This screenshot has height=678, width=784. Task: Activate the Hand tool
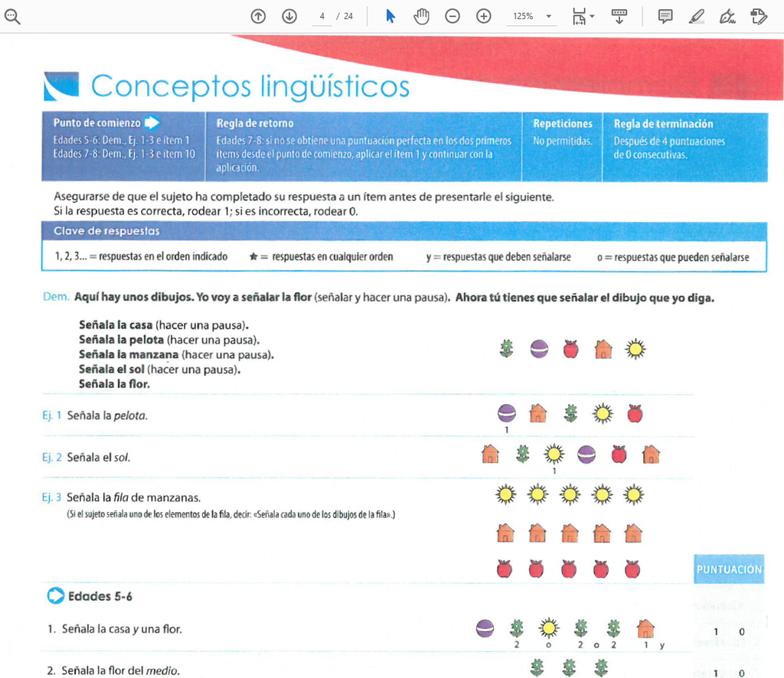pyautogui.click(x=421, y=15)
